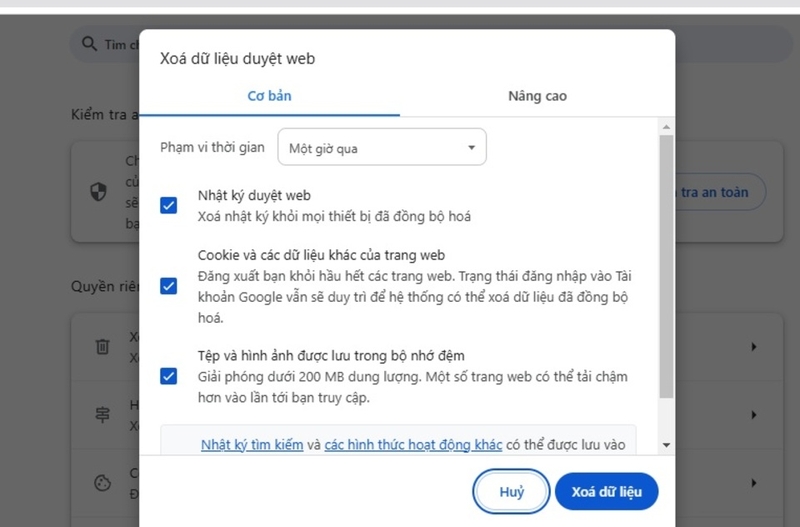Image resolution: width=800 pixels, height=527 pixels.
Task: Open the các hình thức hoạt động khác link
Action: tap(413, 445)
